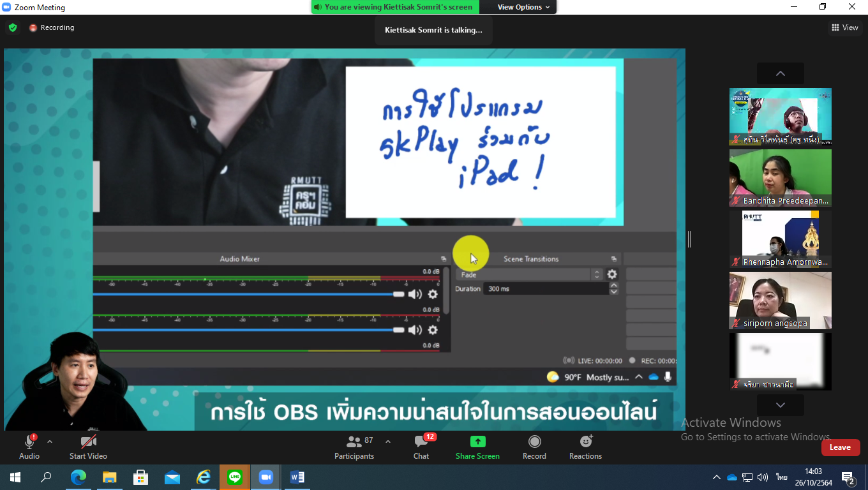
Task: Click the Duration field showing 300 ms
Action: [546, 288]
